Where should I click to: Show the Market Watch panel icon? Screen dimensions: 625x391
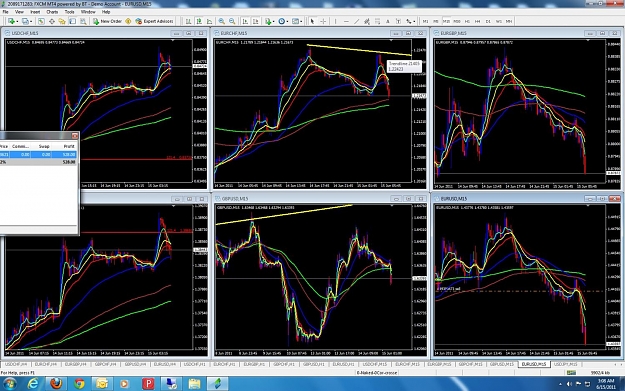coord(41,21)
